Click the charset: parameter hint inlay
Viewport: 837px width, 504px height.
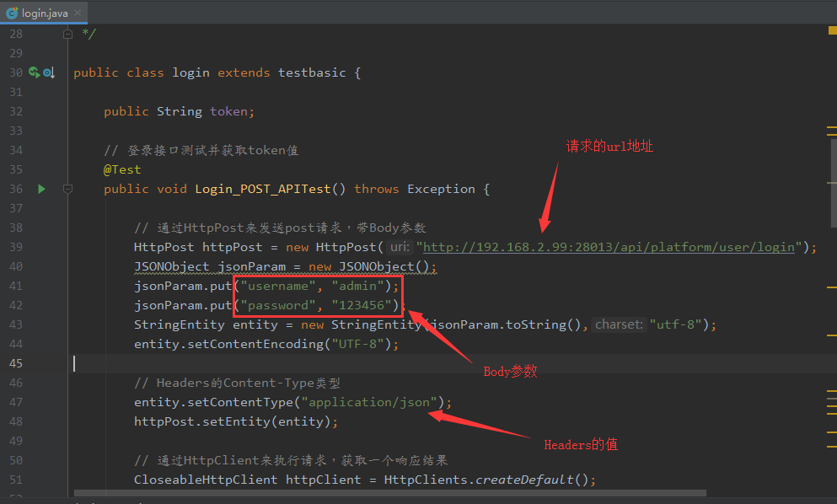[x=620, y=324]
